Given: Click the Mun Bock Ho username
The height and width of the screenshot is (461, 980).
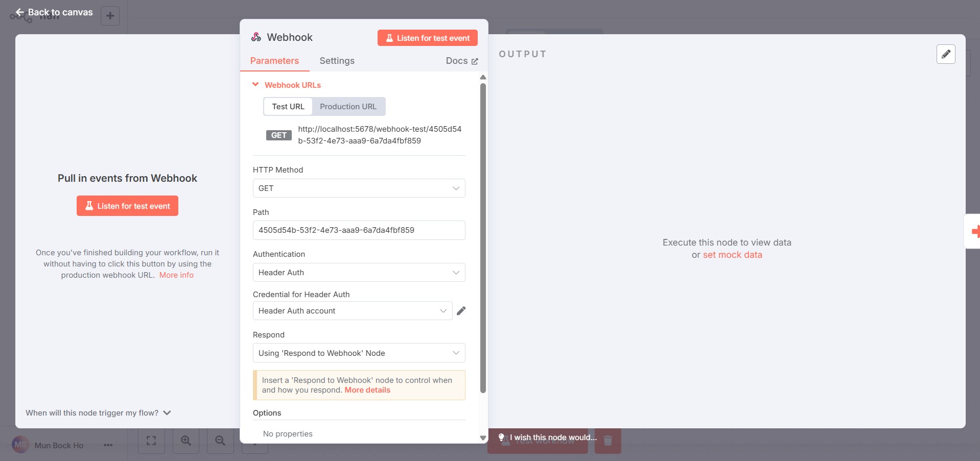Looking at the screenshot, I should (59, 446).
